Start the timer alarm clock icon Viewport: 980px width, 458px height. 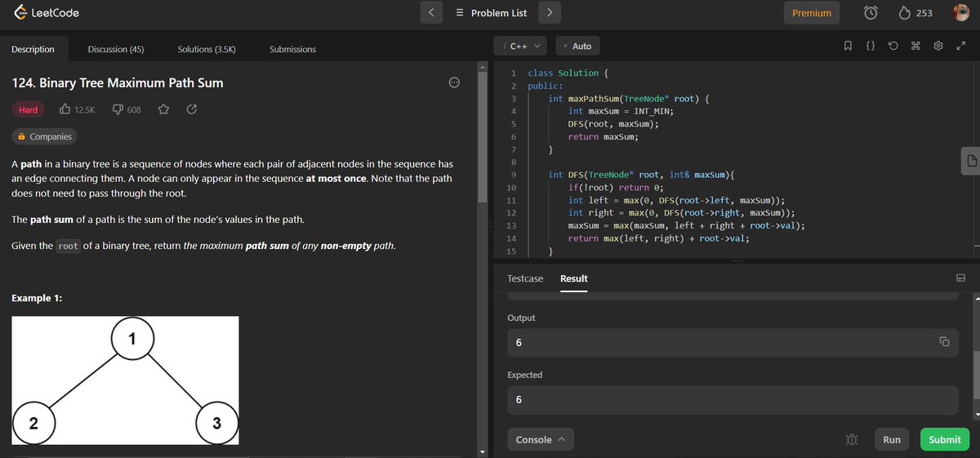871,12
